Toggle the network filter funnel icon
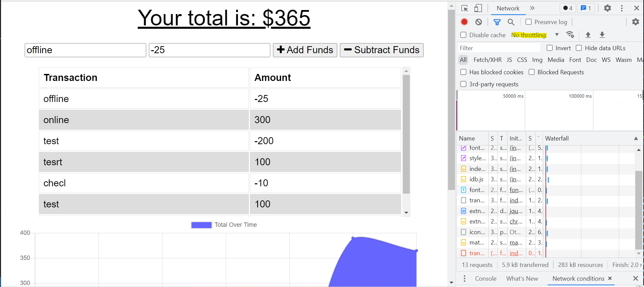 497,22
